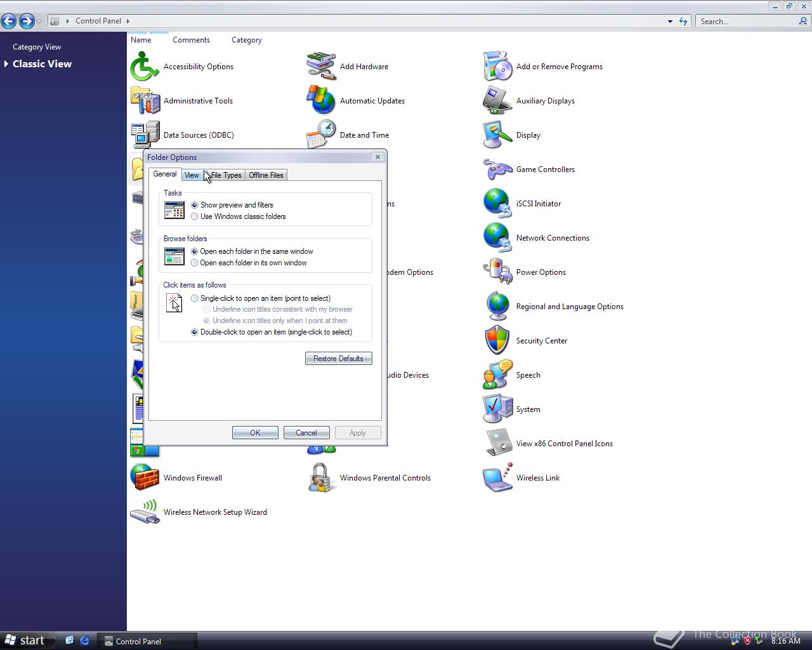
Task: Switch to Category View
Action: [37, 47]
